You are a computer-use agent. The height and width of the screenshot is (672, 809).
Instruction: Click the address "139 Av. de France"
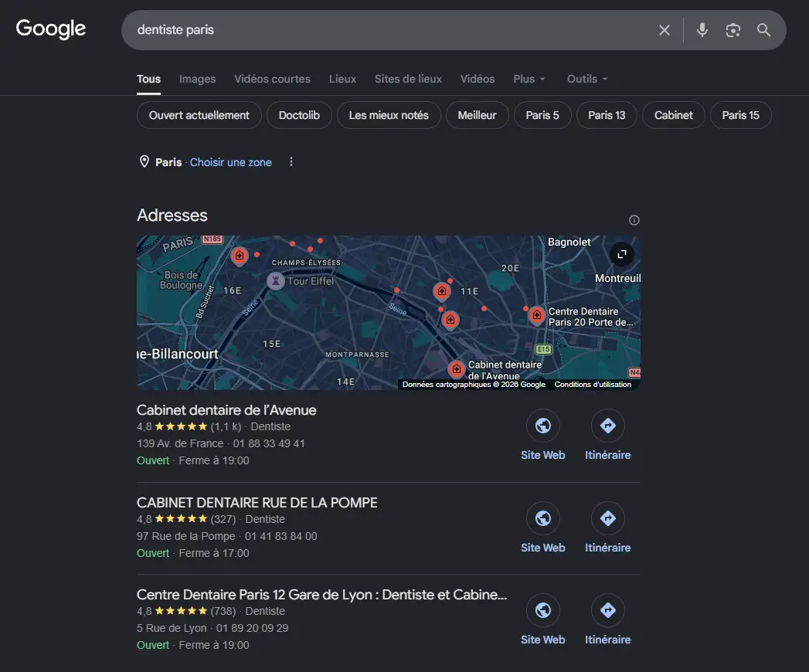(180, 443)
